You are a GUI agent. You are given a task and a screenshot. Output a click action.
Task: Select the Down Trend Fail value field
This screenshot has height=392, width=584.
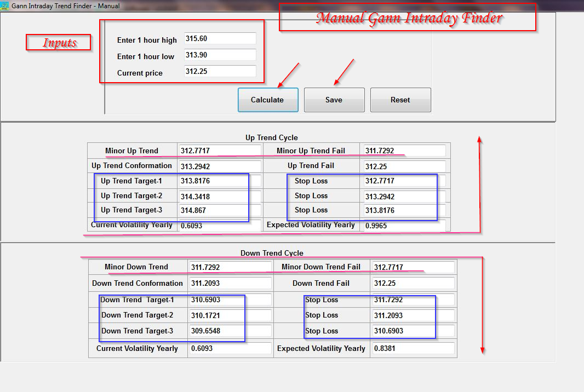click(412, 283)
